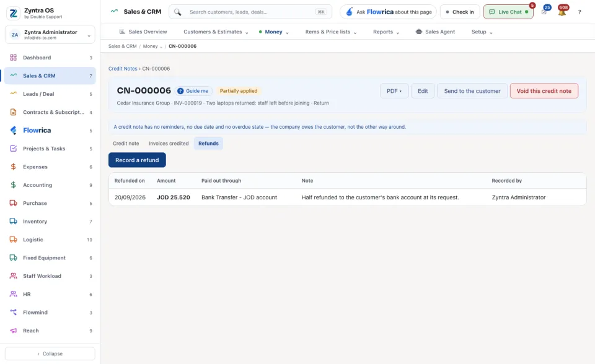Click the Amount column header
The image size is (595, 364).
166,181
